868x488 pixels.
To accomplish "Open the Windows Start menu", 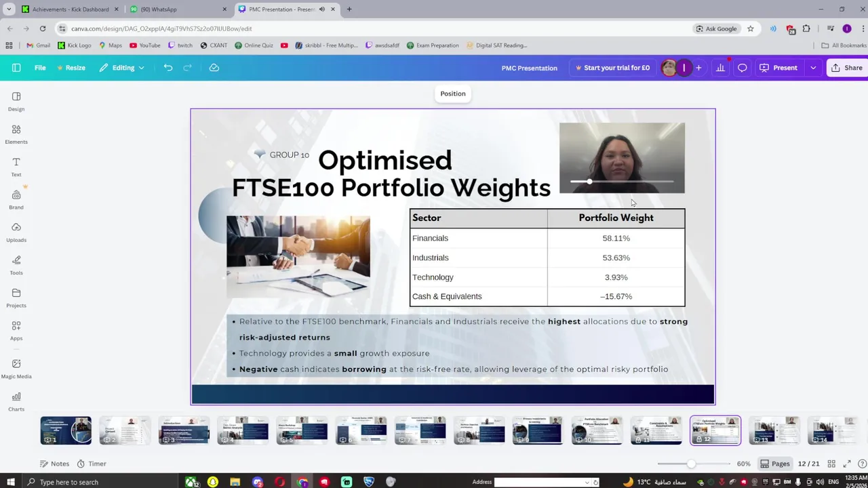I will [9, 482].
